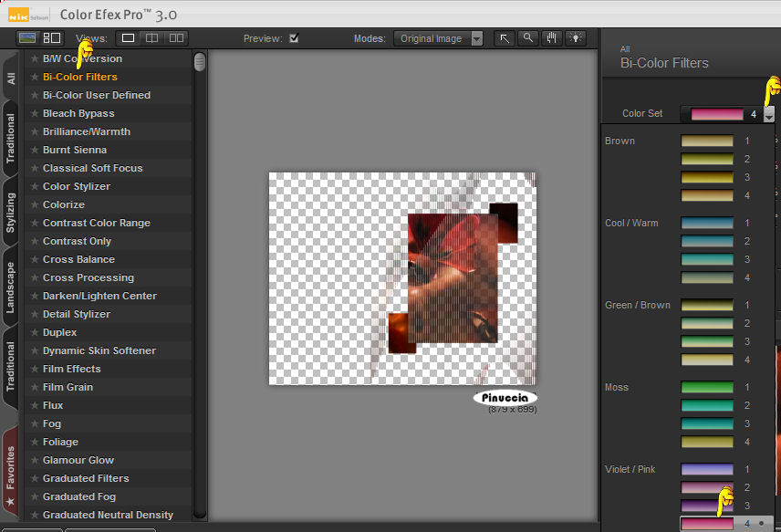Click the two-panel layout icon at top left
The width and height of the screenshot is (781, 532).
coord(52,38)
